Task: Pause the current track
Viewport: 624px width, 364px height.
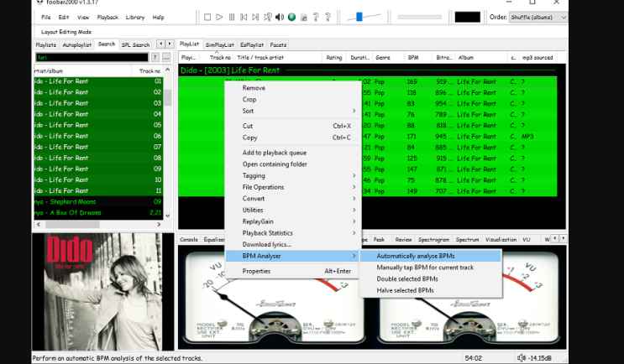Action: coord(232,17)
